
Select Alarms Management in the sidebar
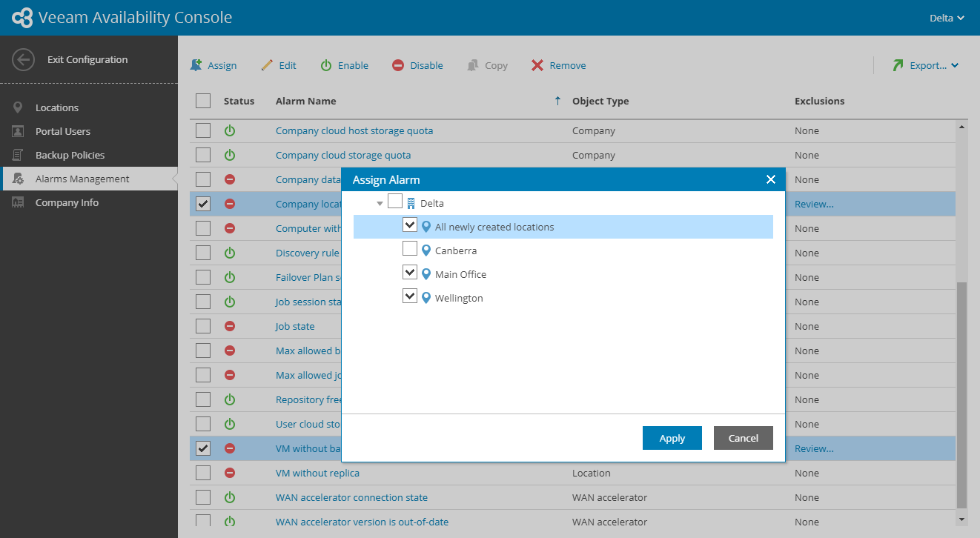point(89,179)
